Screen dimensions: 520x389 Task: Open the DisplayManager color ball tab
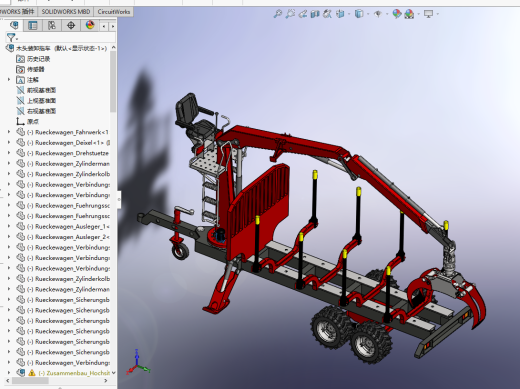[x=90, y=25]
